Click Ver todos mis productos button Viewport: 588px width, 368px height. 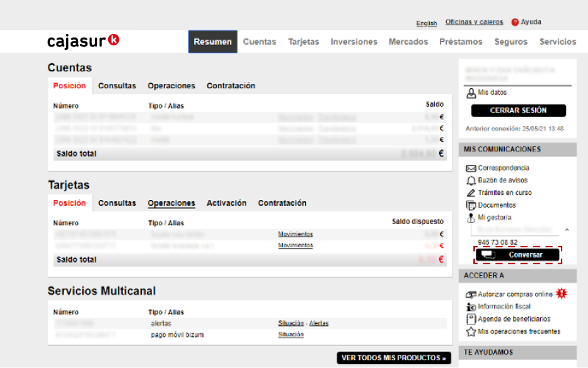394,358
